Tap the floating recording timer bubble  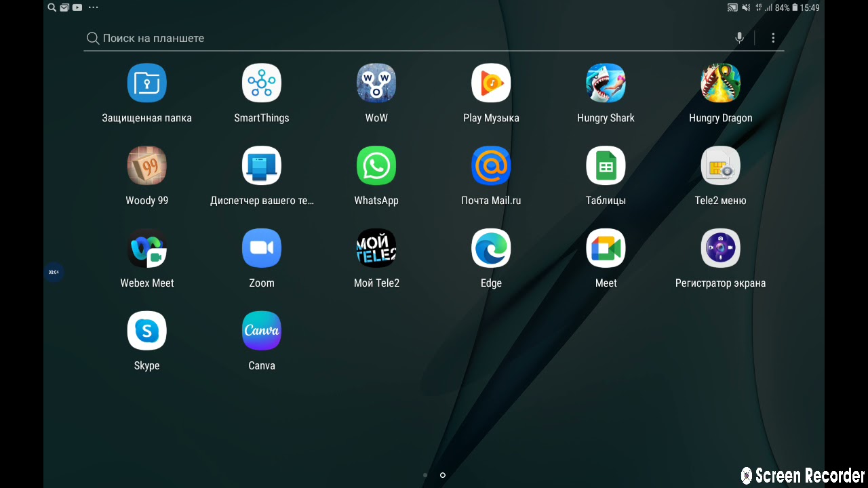tap(54, 272)
